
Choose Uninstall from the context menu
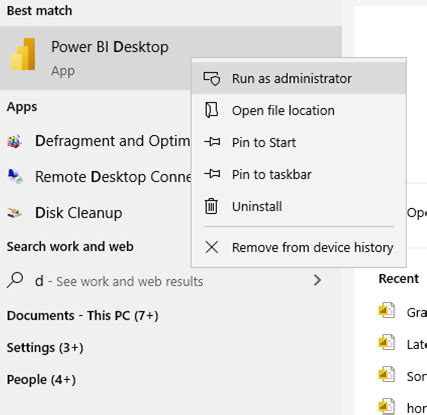coord(299,206)
